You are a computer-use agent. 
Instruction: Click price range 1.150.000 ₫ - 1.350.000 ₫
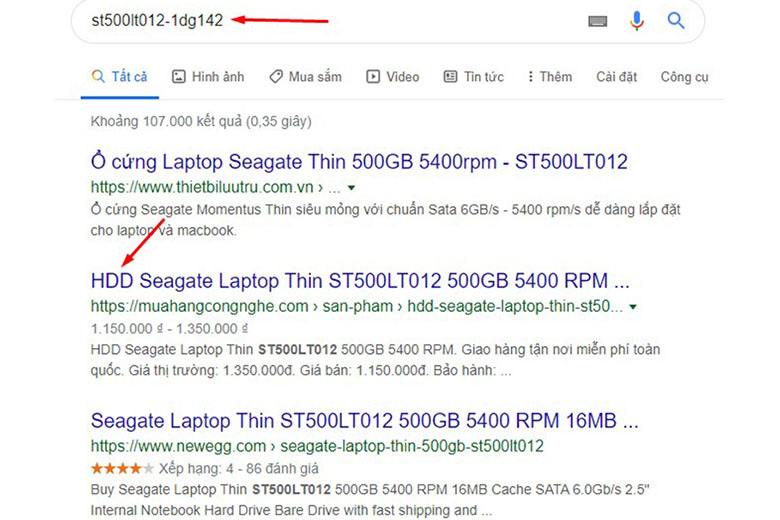point(169,329)
